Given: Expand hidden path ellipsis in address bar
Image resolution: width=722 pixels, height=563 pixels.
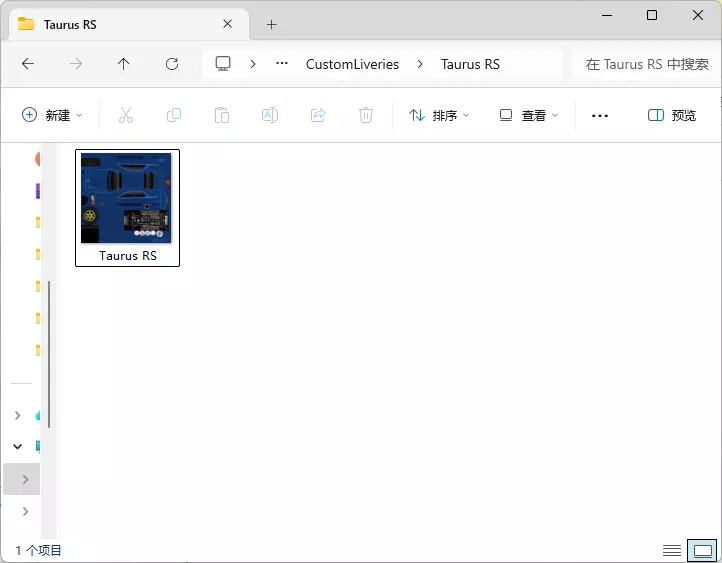Looking at the screenshot, I should click(282, 64).
